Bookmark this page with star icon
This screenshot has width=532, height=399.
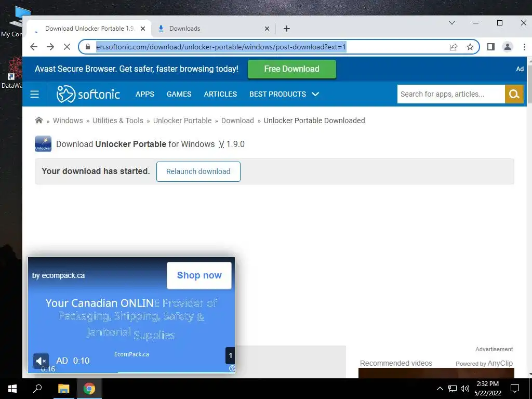(x=470, y=47)
